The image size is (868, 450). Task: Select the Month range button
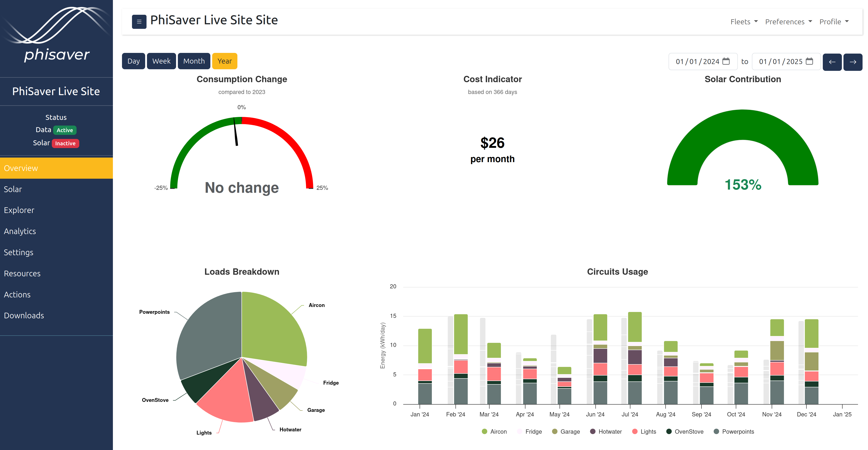coord(194,61)
